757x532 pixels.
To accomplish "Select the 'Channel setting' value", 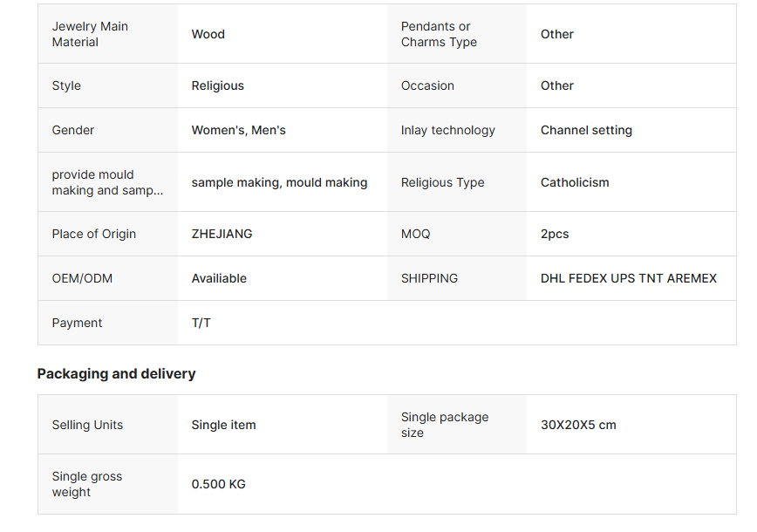I will [x=586, y=130].
